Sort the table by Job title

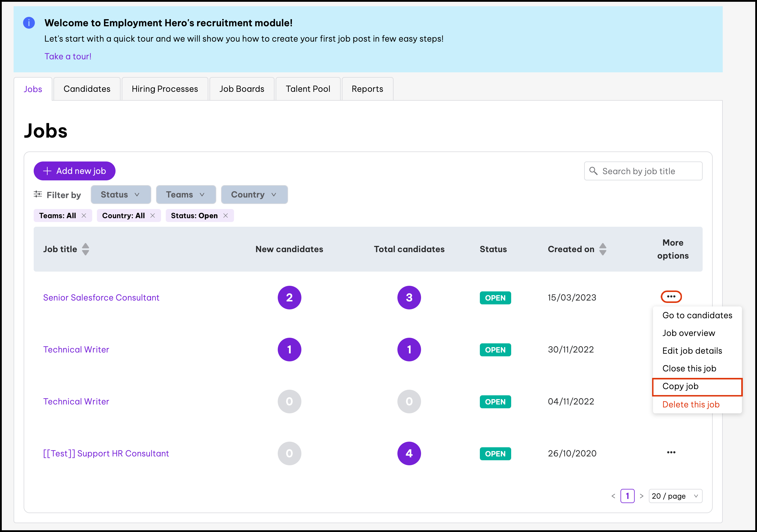pyautogui.click(x=85, y=249)
